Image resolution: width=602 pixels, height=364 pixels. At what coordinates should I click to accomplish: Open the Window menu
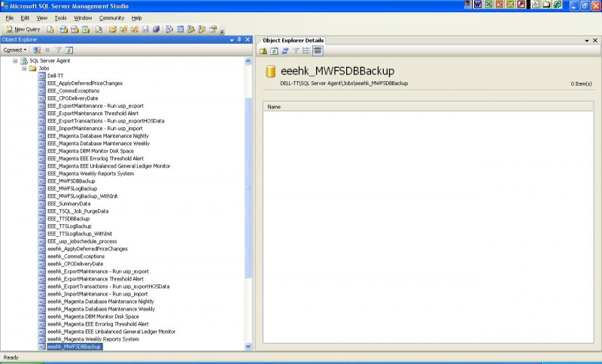pyautogui.click(x=83, y=18)
